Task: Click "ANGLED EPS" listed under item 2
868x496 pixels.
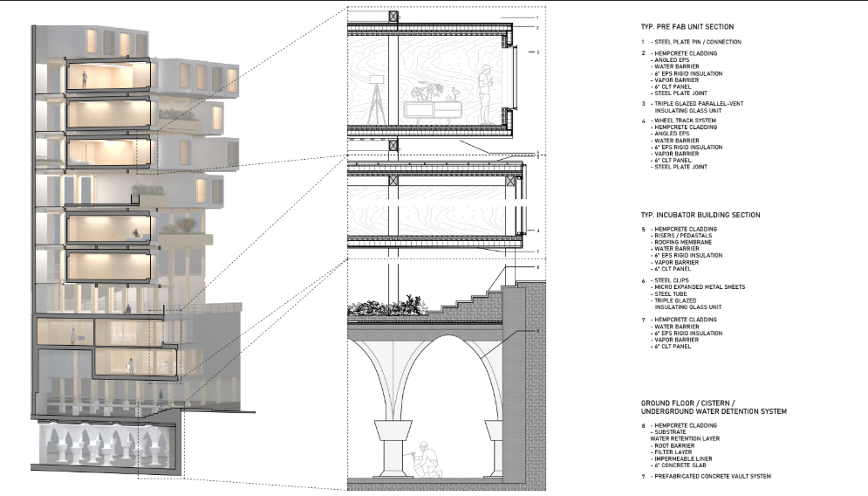Action: pos(672,60)
